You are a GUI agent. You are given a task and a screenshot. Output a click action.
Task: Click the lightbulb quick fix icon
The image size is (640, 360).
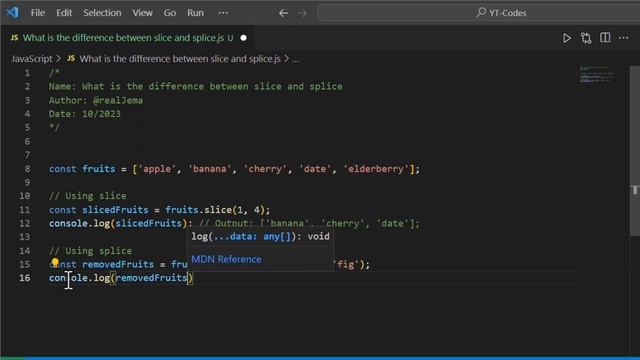(x=55, y=262)
